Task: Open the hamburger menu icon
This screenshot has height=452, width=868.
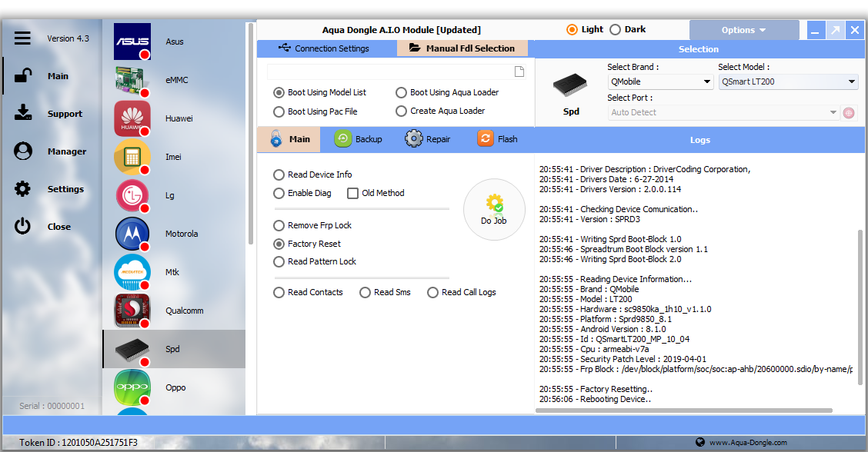Action: [x=22, y=38]
